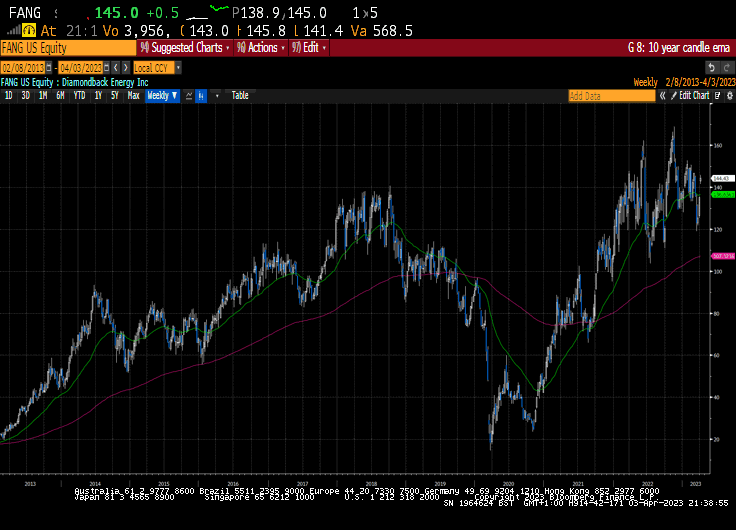Click the 160 price axis label
The width and height of the screenshot is (736, 530).
point(718,146)
